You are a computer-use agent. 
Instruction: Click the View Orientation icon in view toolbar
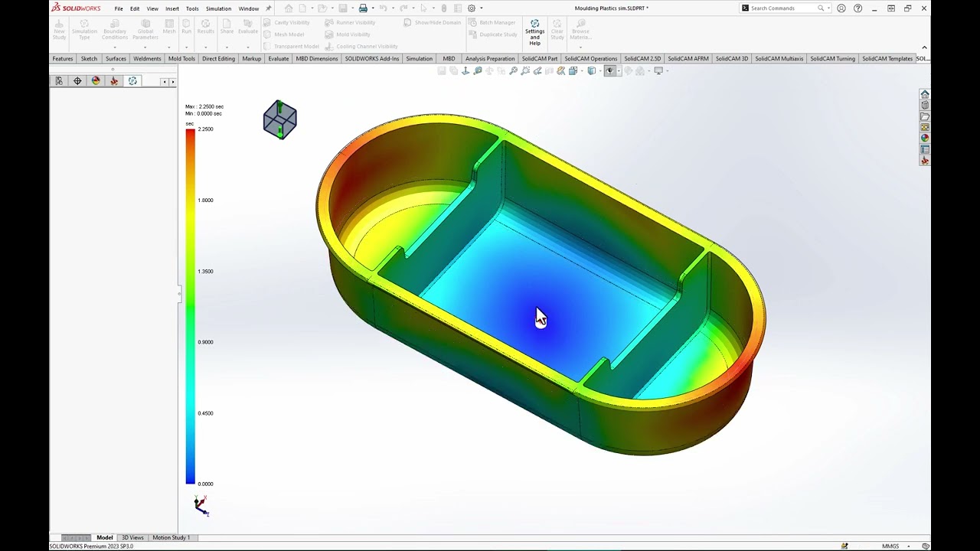[x=573, y=70]
